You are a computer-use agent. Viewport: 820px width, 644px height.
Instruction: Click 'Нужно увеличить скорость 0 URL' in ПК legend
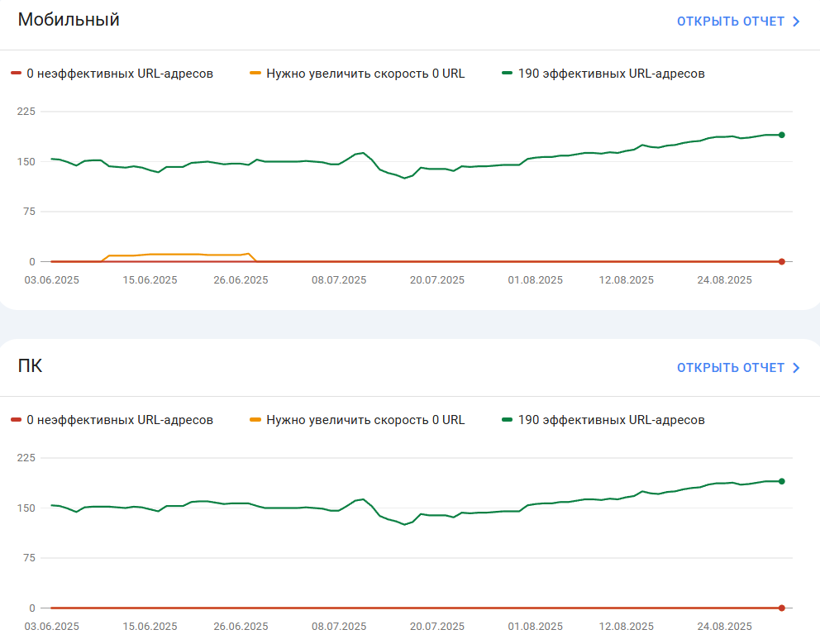[365, 420]
